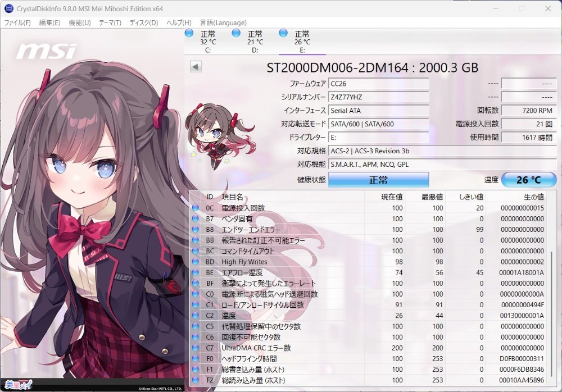
Task: Click status icon of row 0C 電源投入回数
Action: 196,208
